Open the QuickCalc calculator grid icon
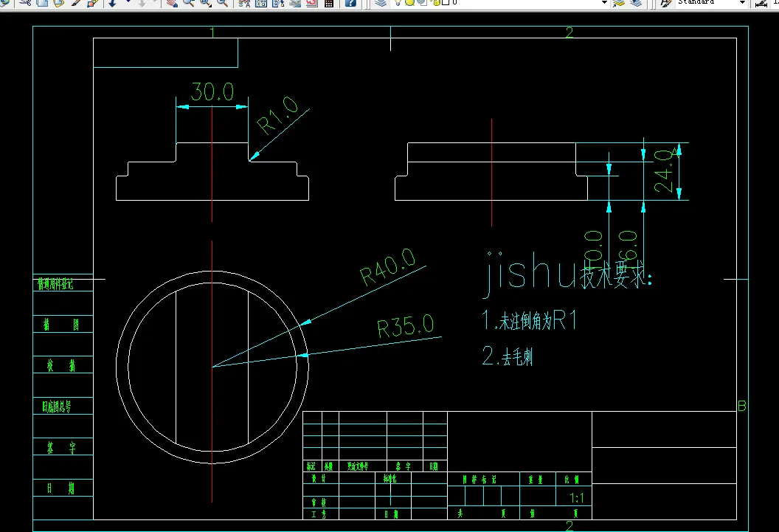This screenshot has width=779, height=532. pyautogui.click(x=329, y=2)
